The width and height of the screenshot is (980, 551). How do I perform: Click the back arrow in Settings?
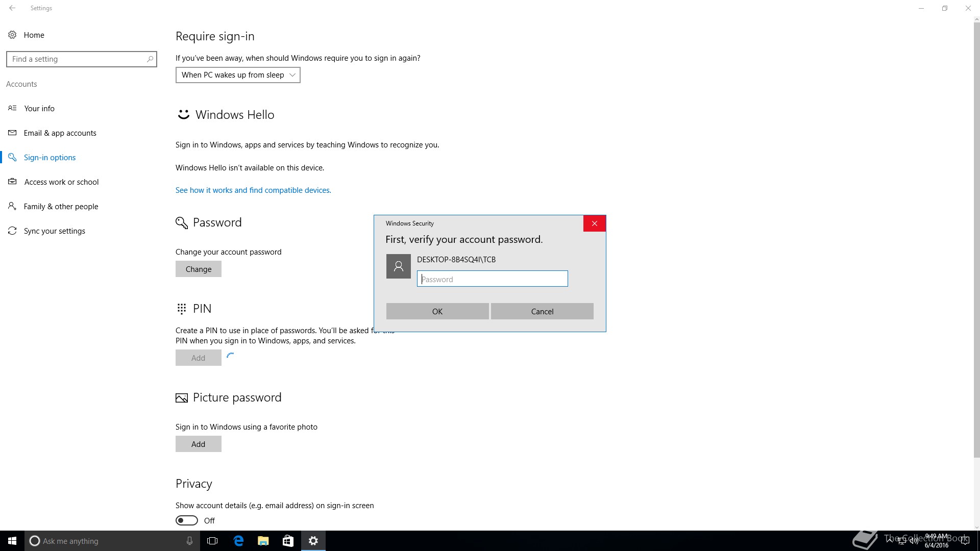tap(12, 8)
